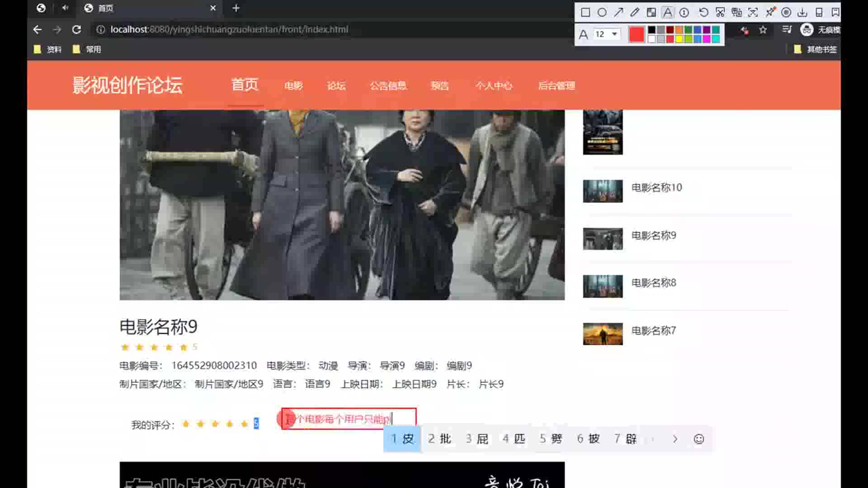Open the IME emoji panel

(699, 439)
